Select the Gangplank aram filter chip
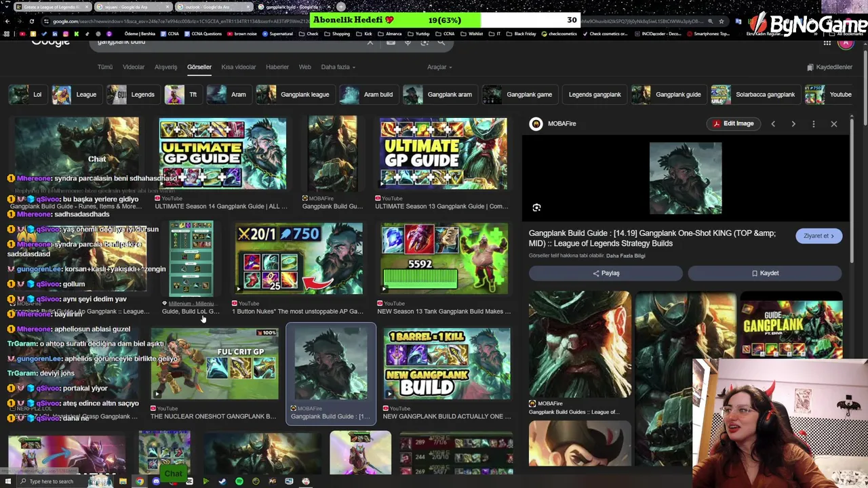 (439, 95)
